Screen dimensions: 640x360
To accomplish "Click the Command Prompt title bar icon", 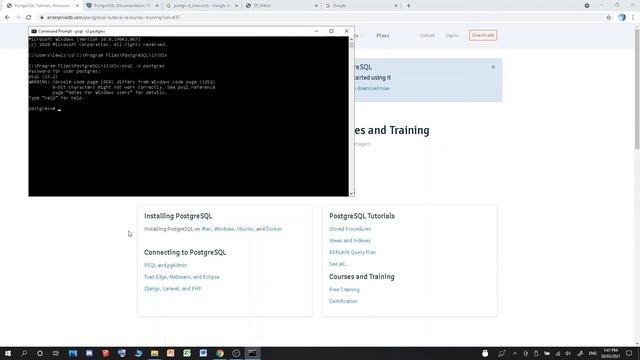I will [34, 31].
